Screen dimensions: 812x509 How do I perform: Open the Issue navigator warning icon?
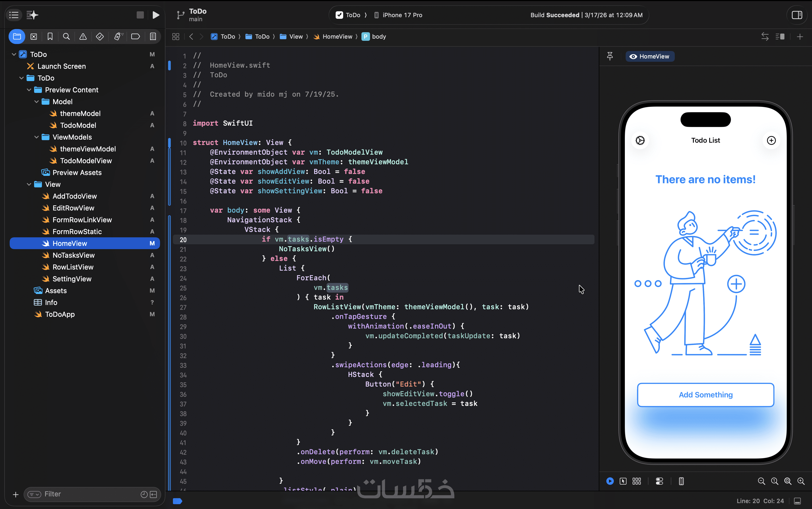click(83, 36)
